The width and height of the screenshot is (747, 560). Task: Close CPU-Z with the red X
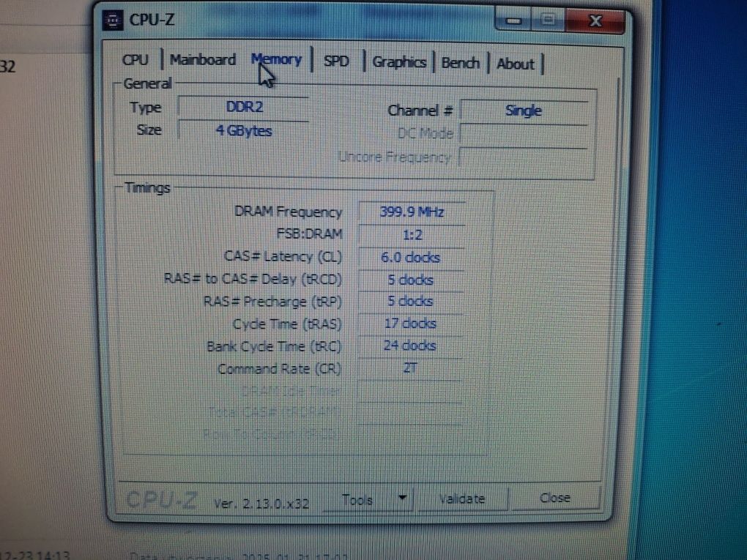point(595,21)
